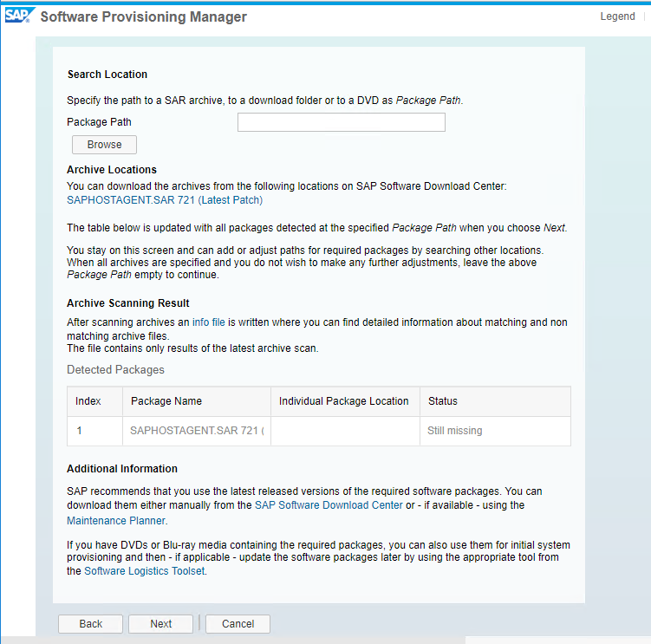Click SAPHOSTAGENT.SAR 721 package name cell
The width and height of the screenshot is (651, 644).
197,431
